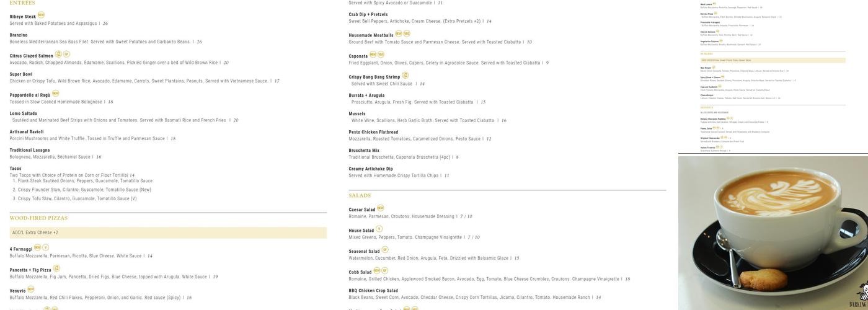Click the Caponata item name
The width and height of the screenshot is (868, 310).
pos(358,56)
